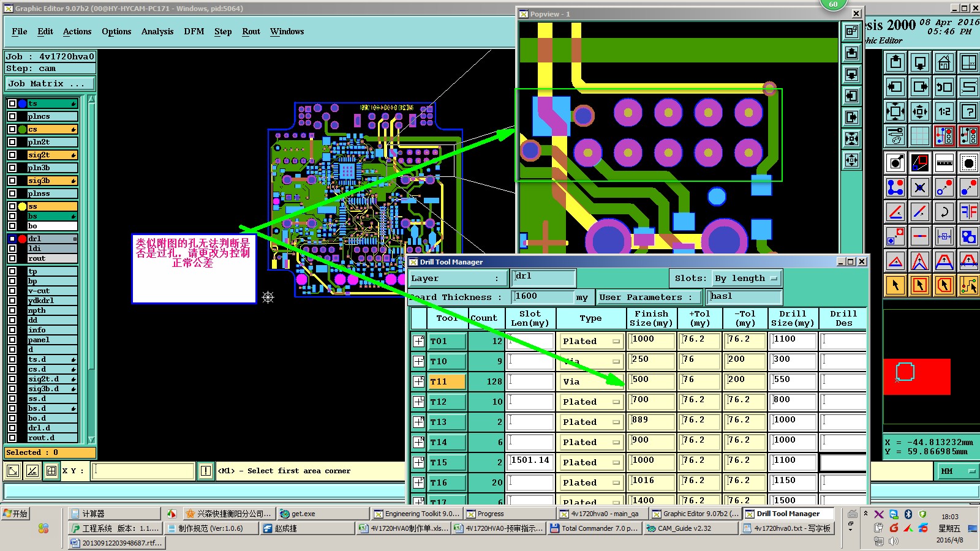Expand tool T01 row
The height and width of the screenshot is (551, 980).
pyautogui.click(x=418, y=341)
